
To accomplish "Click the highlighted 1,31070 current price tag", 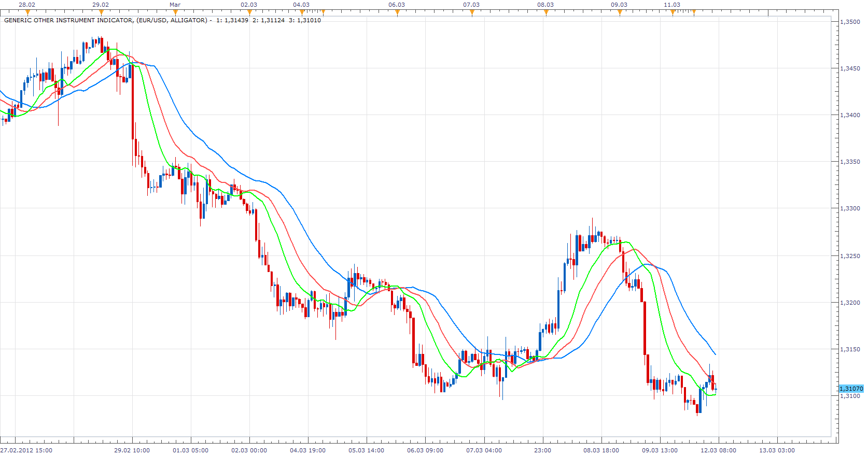I will pos(851,389).
